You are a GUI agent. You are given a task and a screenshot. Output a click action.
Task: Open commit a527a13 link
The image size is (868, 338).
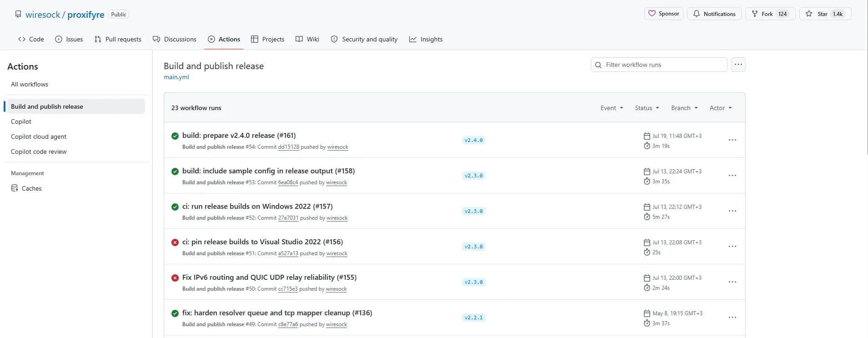(x=288, y=253)
